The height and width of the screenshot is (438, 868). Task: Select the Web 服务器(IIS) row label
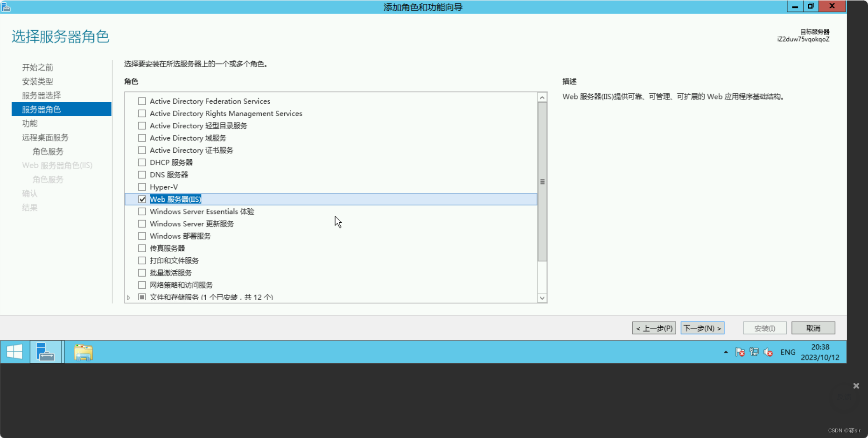tap(175, 199)
